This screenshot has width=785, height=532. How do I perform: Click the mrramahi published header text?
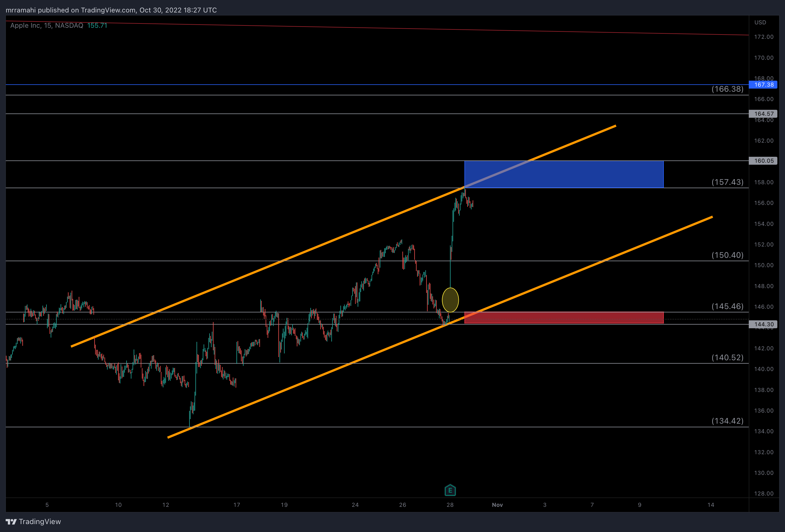tap(111, 10)
